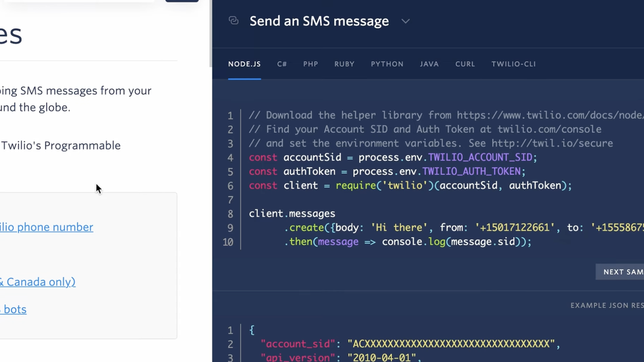Switch to the JAVA tab
644x362 pixels.
pyautogui.click(x=429, y=64)
